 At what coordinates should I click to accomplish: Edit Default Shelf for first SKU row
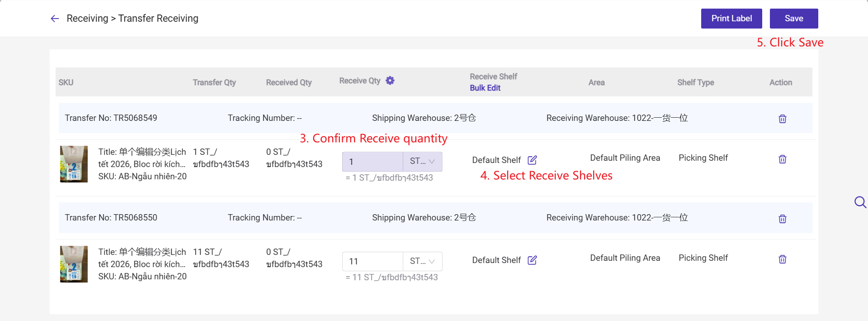532,160
